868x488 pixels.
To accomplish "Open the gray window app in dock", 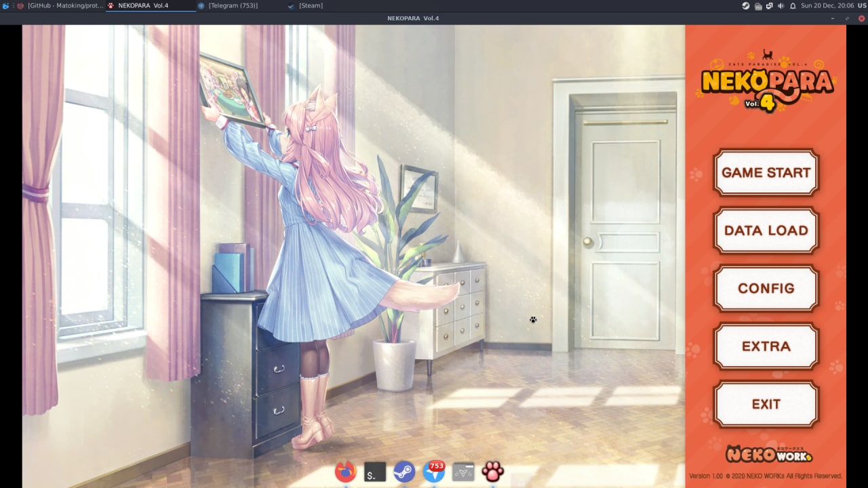I will [x=463, y=472].
